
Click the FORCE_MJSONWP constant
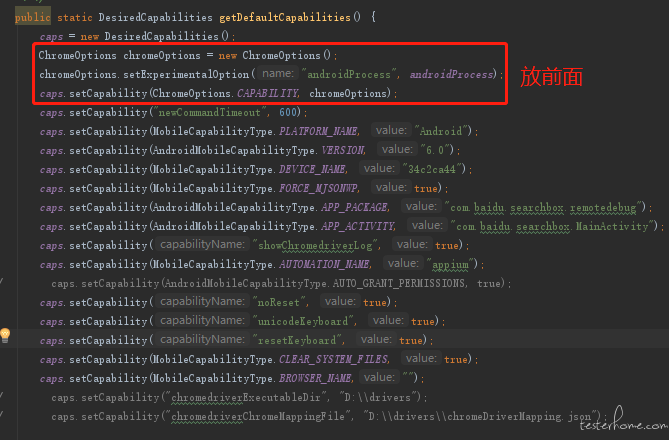coord(318,188)
